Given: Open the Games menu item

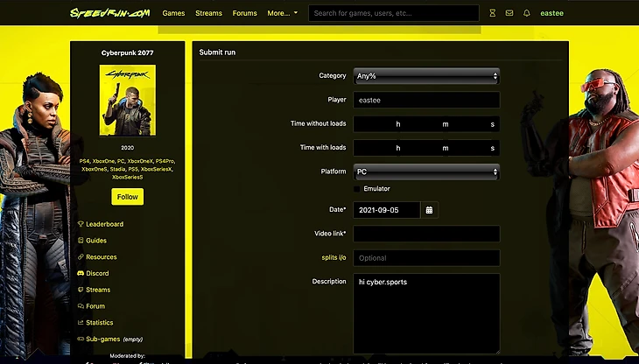Looking at the screenshot, I should (x=173, y=13).
